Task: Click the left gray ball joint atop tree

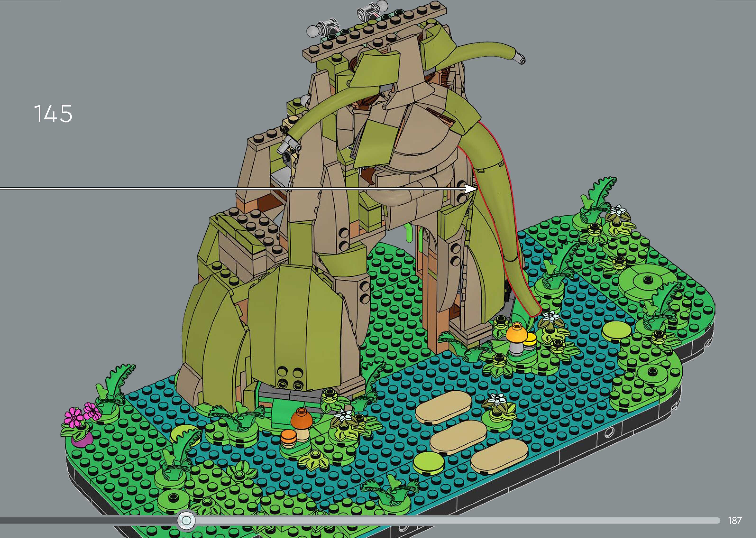Action: (x=312, y=32)
